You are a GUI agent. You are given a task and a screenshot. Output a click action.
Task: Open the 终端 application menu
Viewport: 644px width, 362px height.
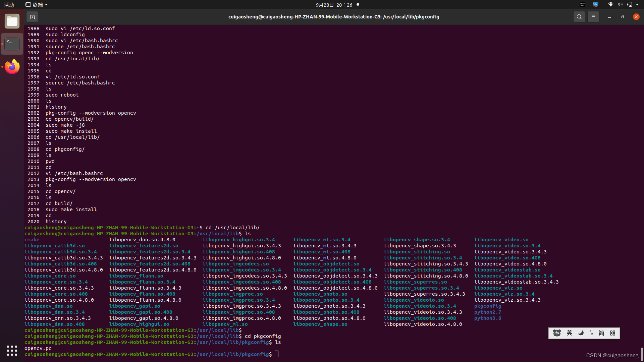coord(37,5)
